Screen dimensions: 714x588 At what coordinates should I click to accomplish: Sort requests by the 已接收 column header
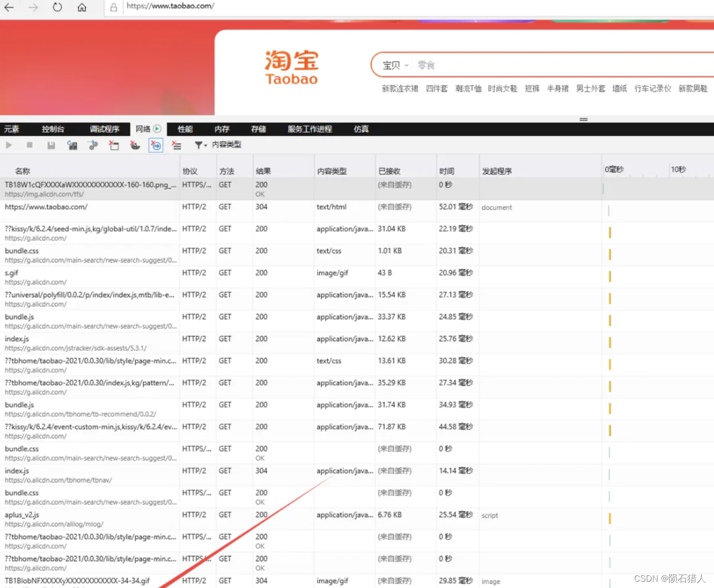point(390,171)
